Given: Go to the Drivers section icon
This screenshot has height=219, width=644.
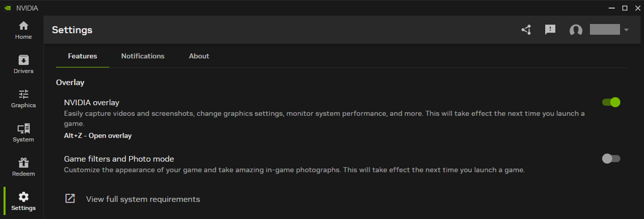Looking at the screenshot, I should click(x=23, y=60).
